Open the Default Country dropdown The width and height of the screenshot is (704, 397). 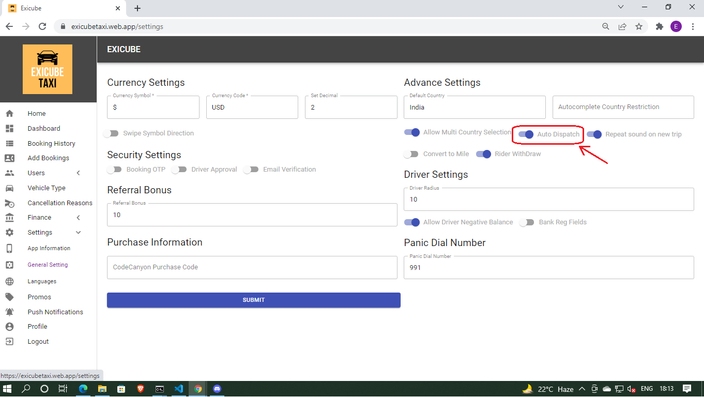(475, 107)
